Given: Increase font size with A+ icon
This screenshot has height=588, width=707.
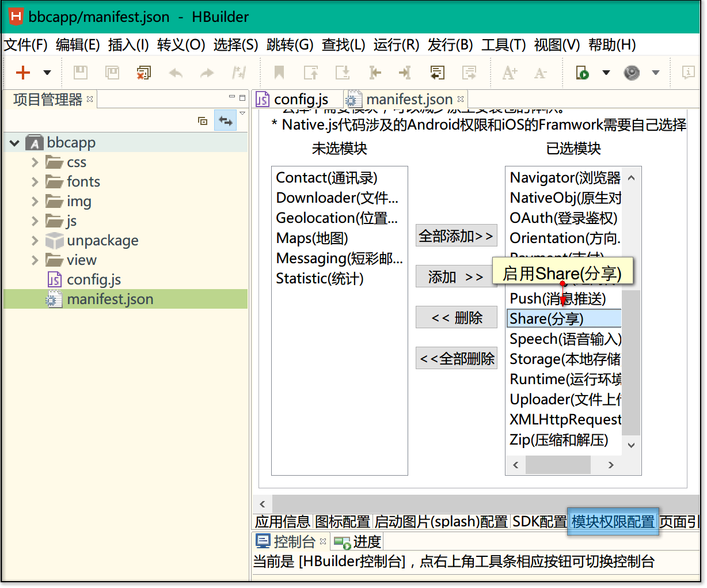Looking at the screenshot, I should 510,73.
